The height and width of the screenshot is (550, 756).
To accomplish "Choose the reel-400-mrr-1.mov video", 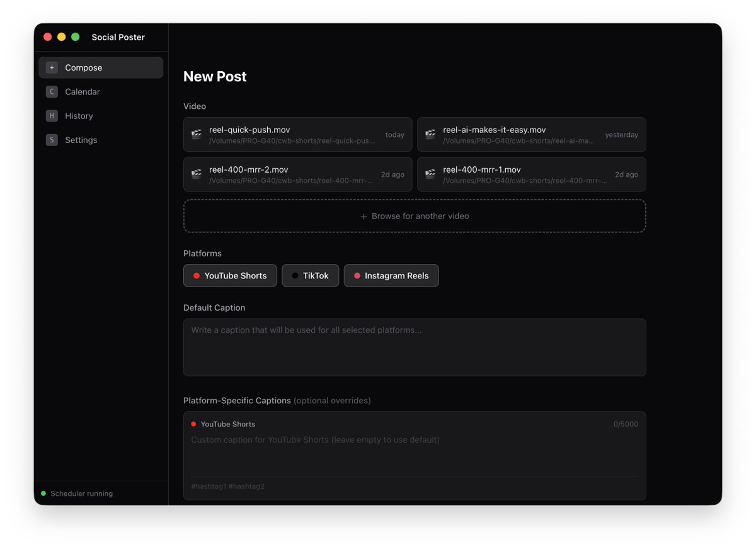I will [x=532, y=174].
